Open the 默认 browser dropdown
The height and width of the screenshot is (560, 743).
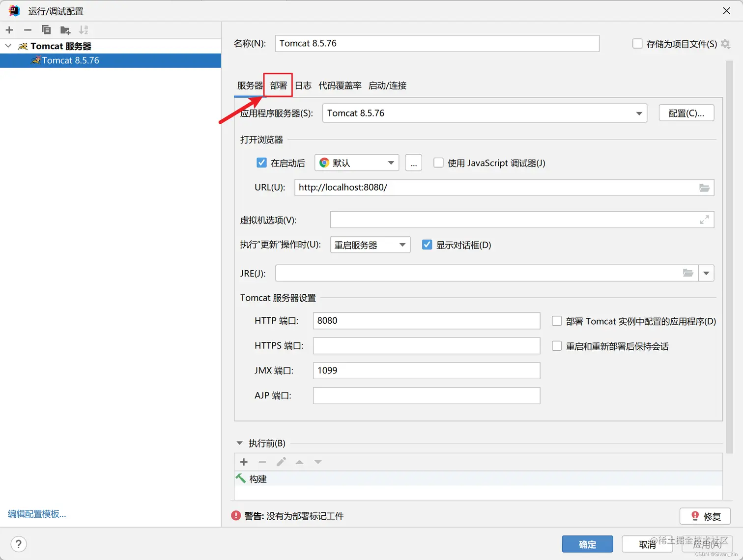pos(356,163)
